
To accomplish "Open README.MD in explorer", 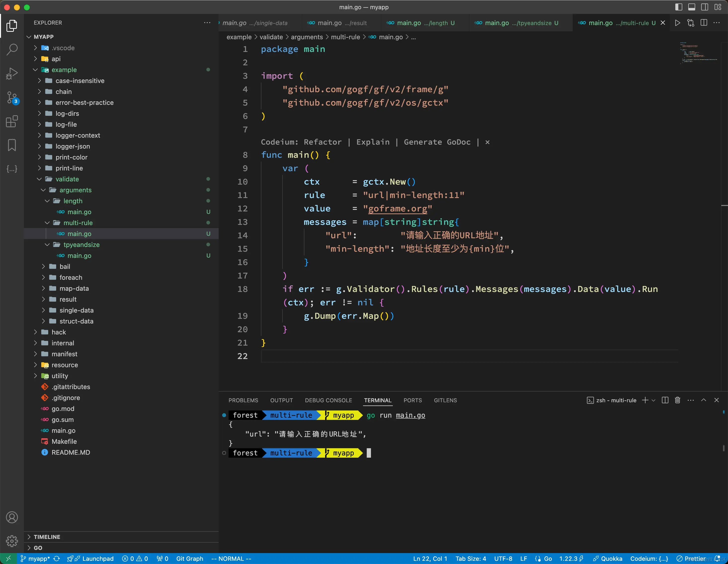I will tap(71, 452).
